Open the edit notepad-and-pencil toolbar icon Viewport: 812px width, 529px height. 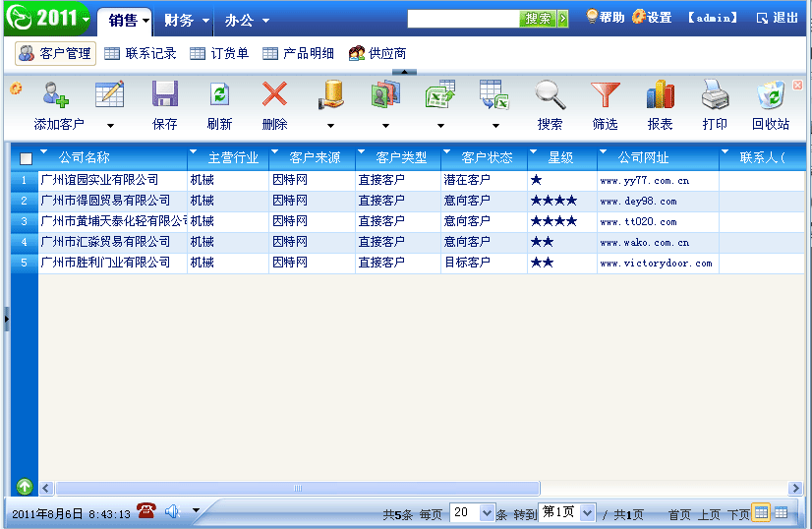click(110, 93)
